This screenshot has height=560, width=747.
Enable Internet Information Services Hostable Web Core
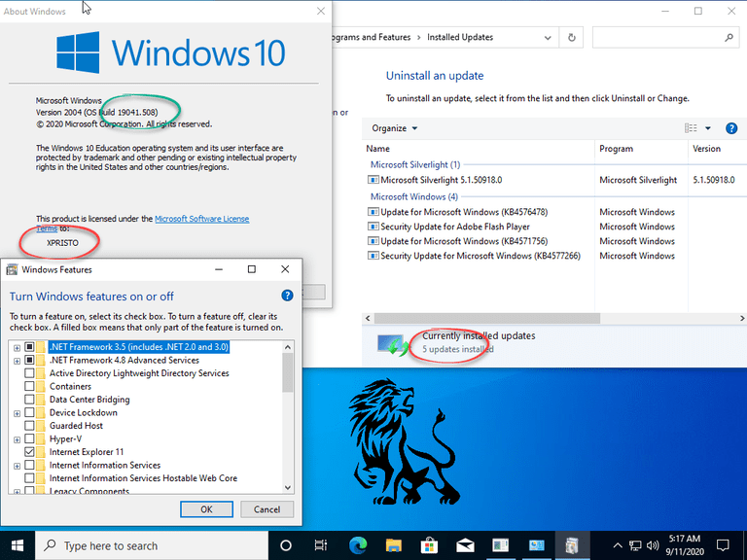pyautogui.click(x=29, y=477)
